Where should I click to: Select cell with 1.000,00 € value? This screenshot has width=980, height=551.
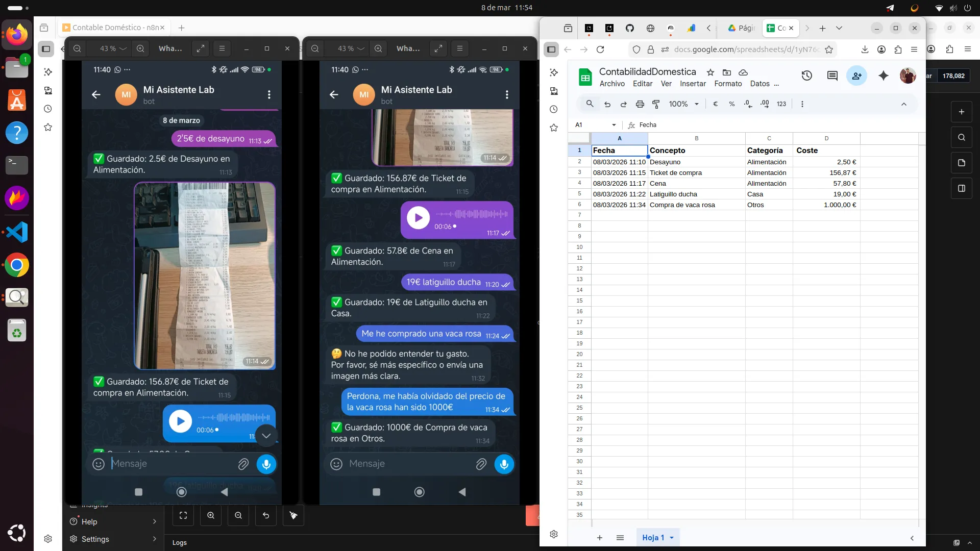point(826,205)
